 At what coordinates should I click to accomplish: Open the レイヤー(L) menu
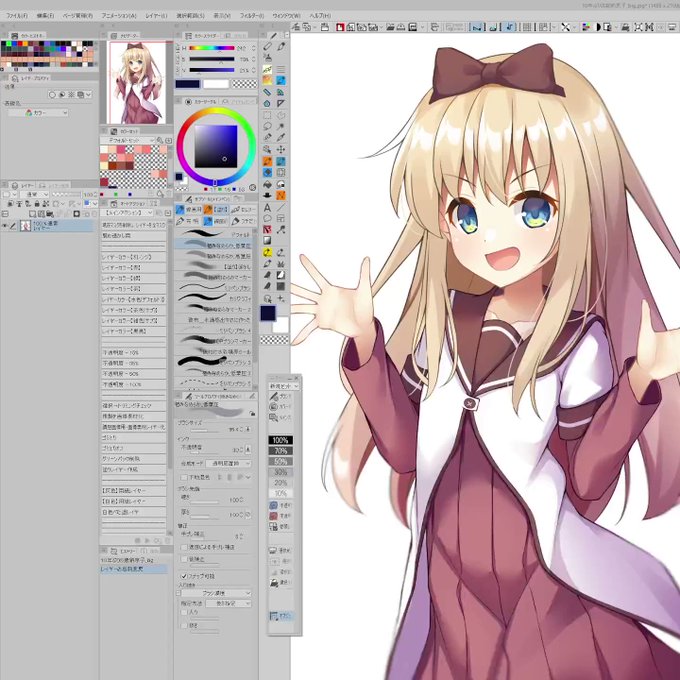click(x=156, y=16)
